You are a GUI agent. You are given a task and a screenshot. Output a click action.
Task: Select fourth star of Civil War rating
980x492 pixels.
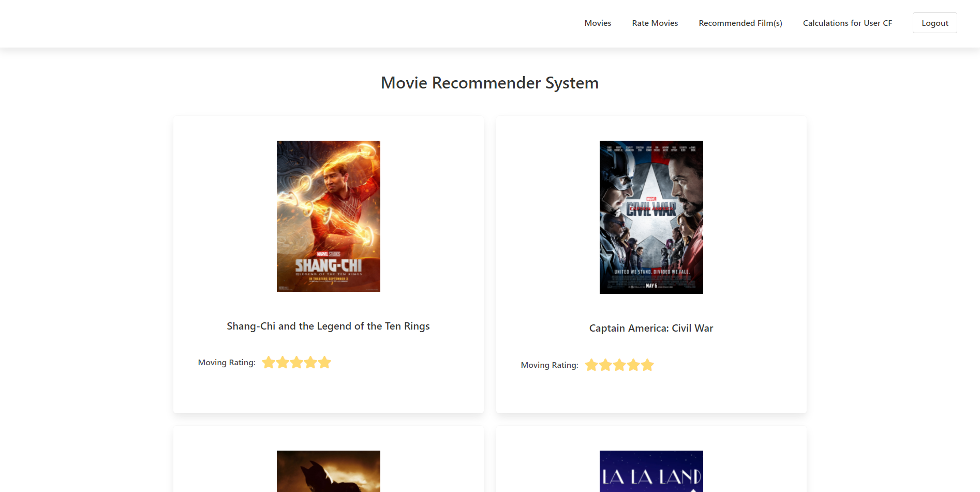pos(633,365)
